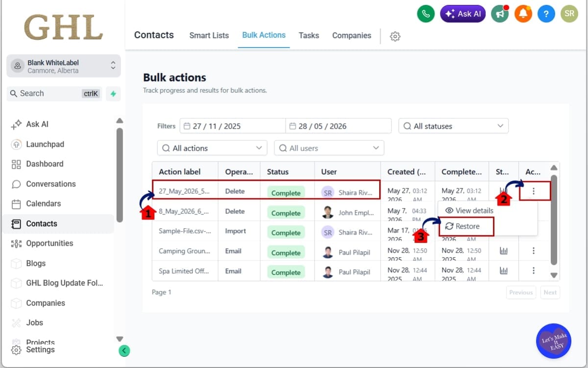Screen dimensions: 588x368
Task: Choose View details in the popup menu
Action: [x=468, y=210]
